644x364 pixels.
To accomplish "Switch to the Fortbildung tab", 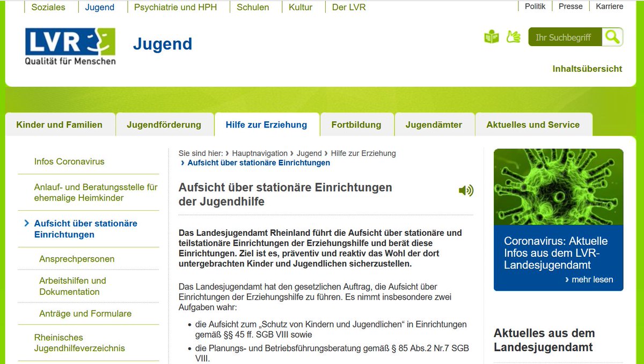I will tap(356, 124).
